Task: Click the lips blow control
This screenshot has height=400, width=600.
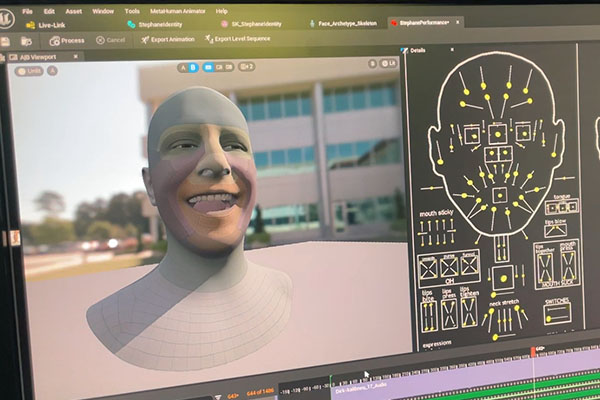Action: (x=555, y=231)
